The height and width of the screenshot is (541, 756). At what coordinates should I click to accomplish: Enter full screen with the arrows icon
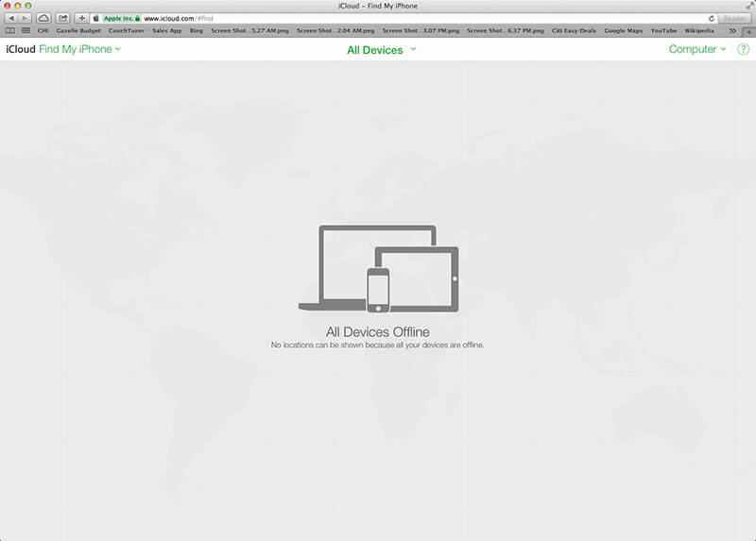click(x=749, y=6)
